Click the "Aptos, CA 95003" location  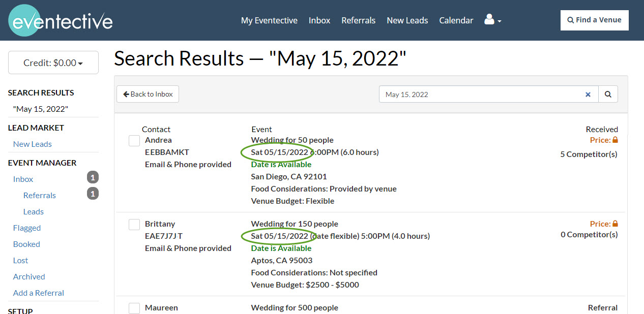coord(282,261)
